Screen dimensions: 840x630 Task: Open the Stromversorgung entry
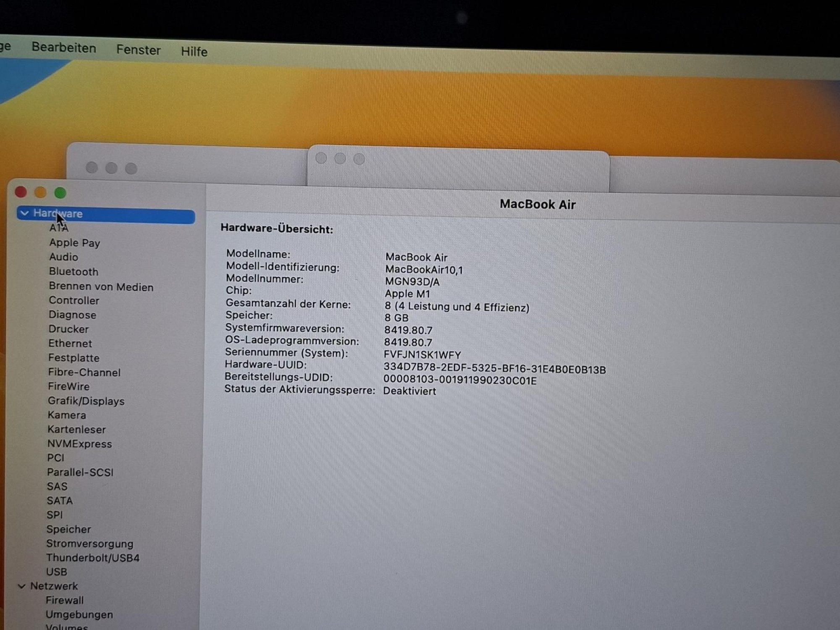click(x=90, y=543)
